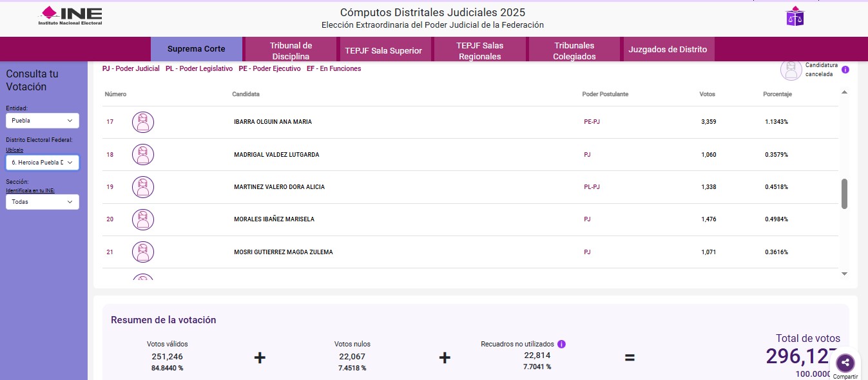Expand the Sección dropdown showing Todas
Viewport: 868px width, 380px height.
click(43, 202)
